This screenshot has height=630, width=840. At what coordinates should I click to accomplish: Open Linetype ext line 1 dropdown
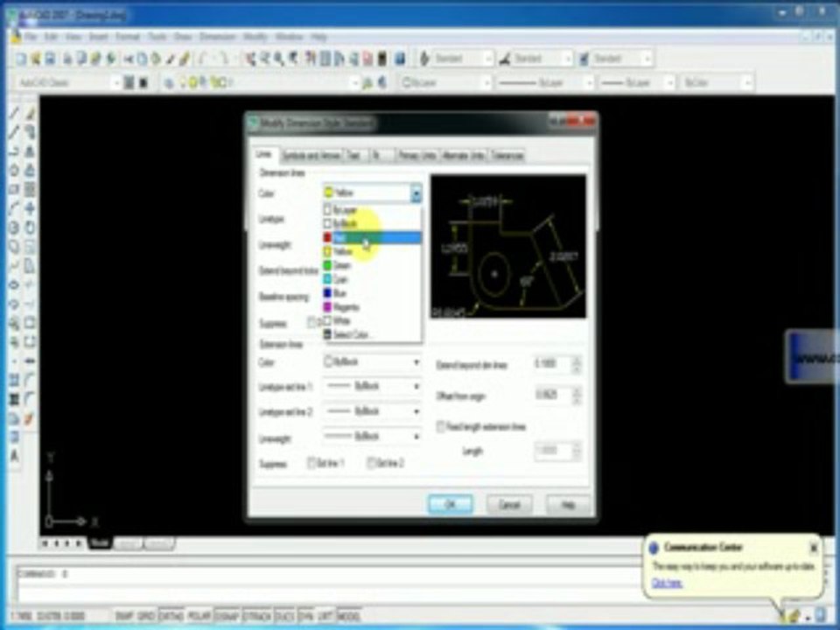pyautogui.click(x=372, y=387)
